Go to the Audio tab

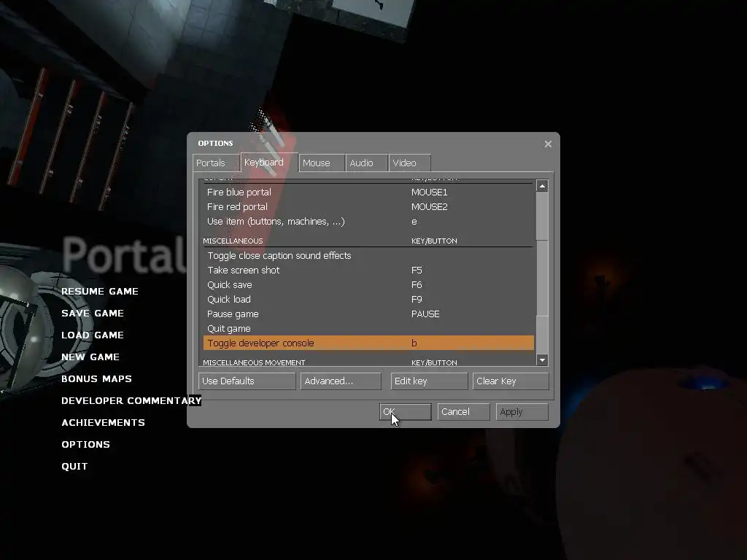point(366,163)
